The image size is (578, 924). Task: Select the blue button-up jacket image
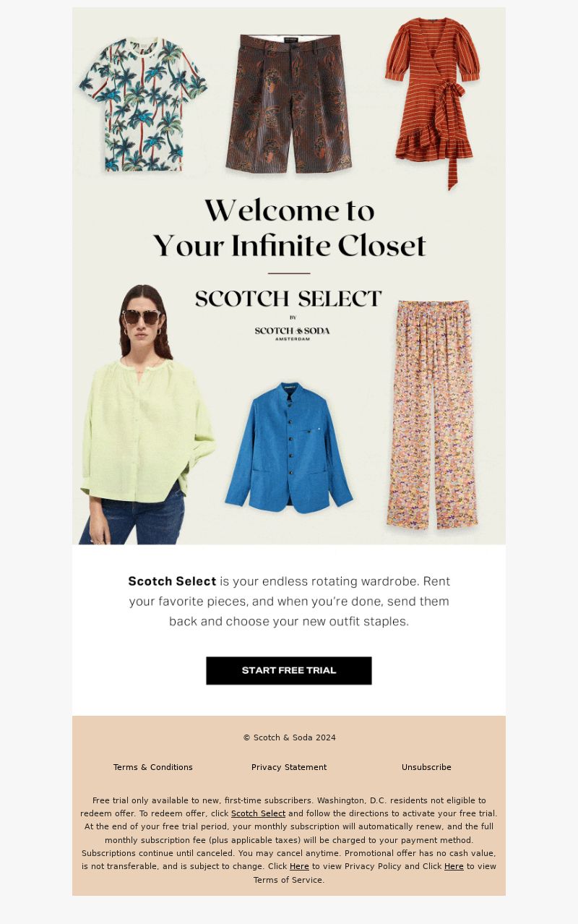289,448
